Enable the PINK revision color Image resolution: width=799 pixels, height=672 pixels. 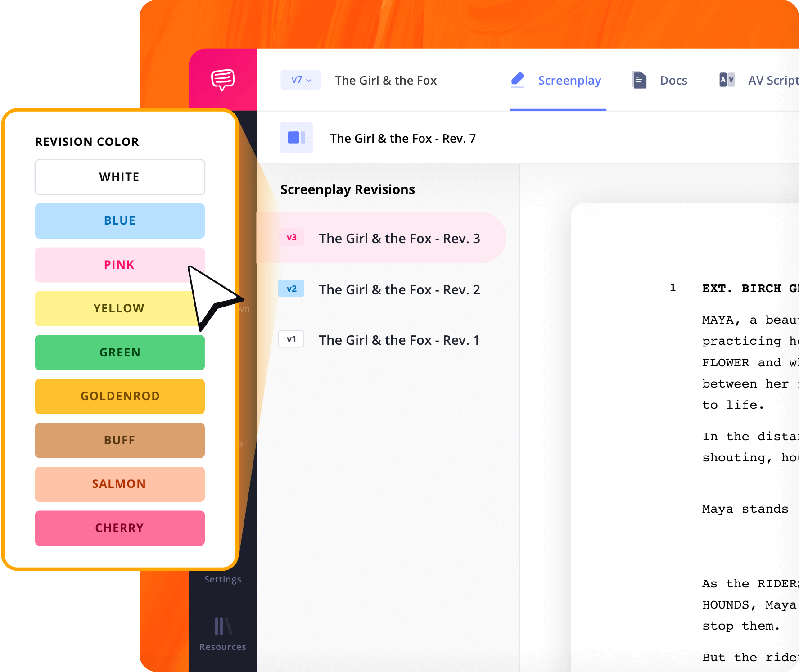point(119,265)
